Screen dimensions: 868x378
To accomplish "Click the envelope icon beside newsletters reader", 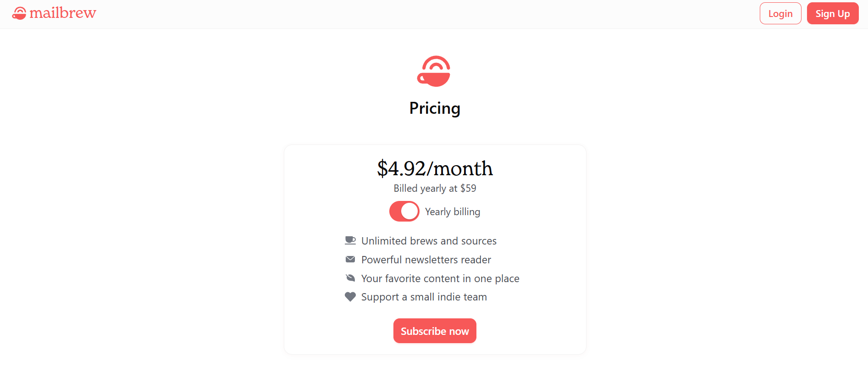I will point(350,259).
